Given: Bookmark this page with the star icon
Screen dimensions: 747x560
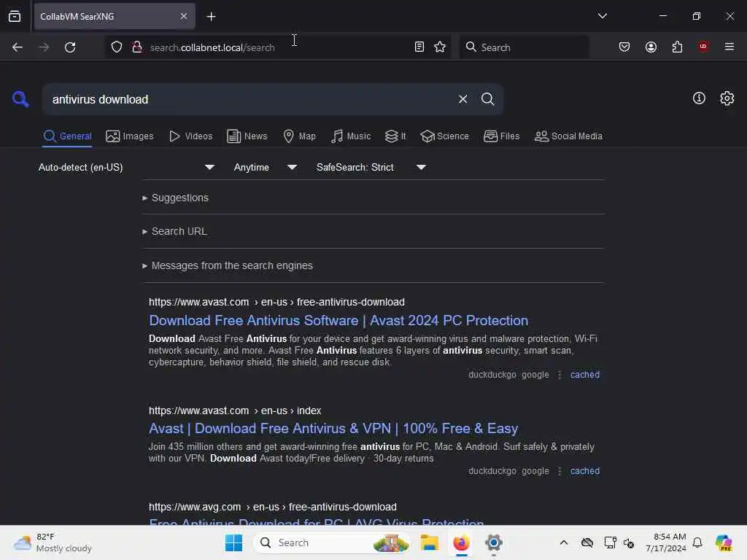Looking at the screenshot, I should pyautogui.click(x=440, y=47).
